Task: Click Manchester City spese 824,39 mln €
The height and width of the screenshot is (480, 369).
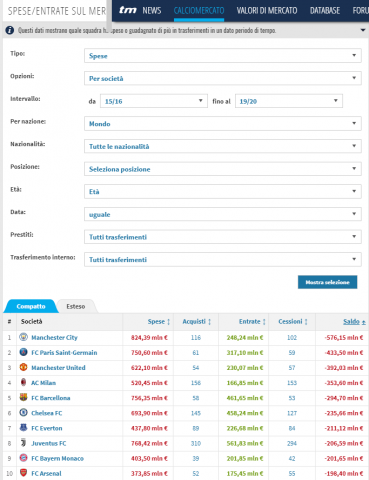Action: (x=149, y=337)
